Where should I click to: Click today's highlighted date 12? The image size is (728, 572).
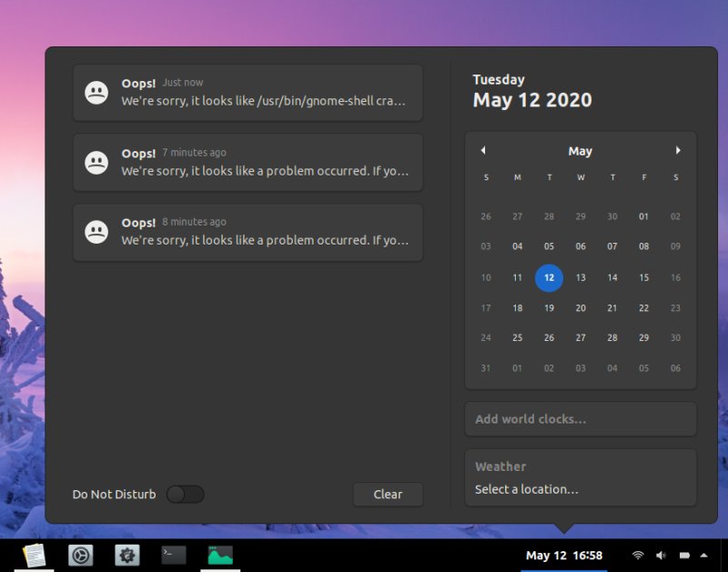pyautogui.click(x=549, y=278)
